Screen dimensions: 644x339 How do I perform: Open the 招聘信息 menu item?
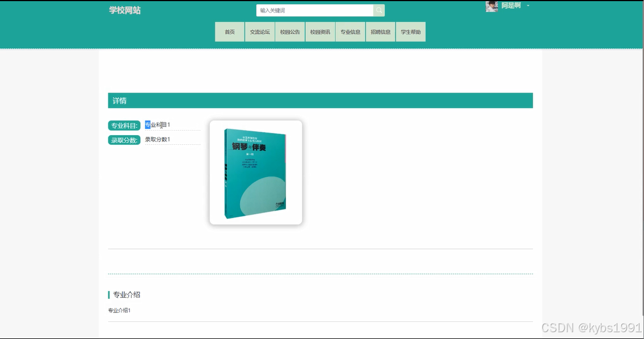(x=380, y=32)
